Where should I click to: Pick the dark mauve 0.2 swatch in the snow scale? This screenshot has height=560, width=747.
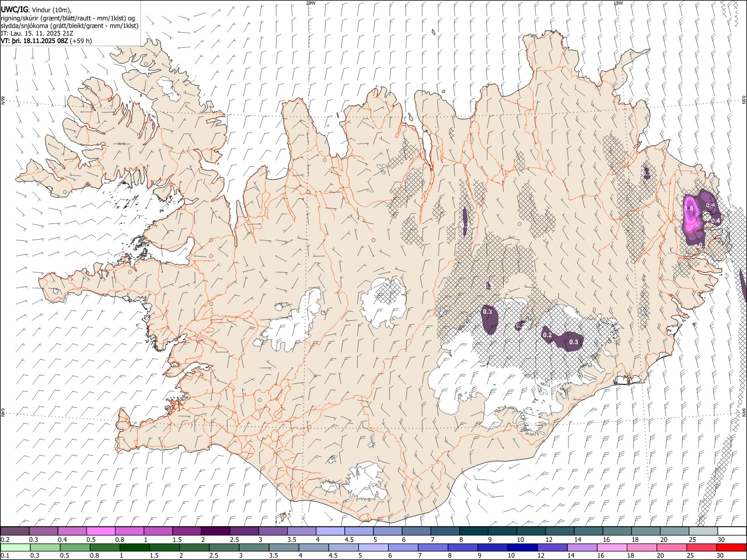tap(15, 531)
